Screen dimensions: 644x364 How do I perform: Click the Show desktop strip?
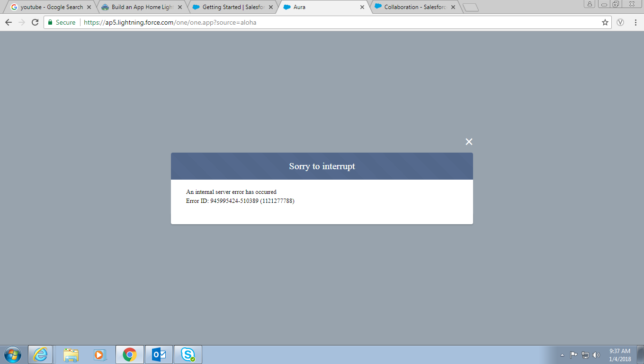pos(641,355)
